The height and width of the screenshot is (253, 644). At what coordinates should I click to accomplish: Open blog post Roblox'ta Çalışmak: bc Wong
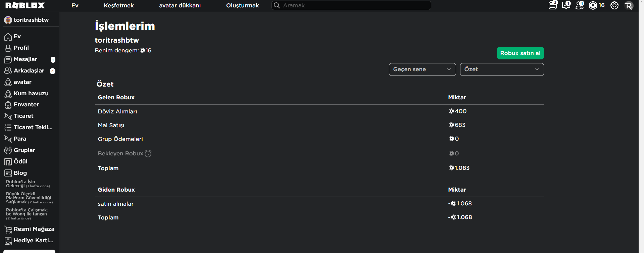(27, 214)
